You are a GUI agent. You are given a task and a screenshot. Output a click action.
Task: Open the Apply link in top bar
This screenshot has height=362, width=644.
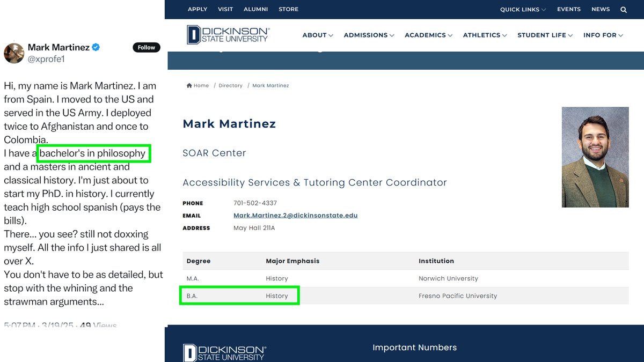(197, 9)
